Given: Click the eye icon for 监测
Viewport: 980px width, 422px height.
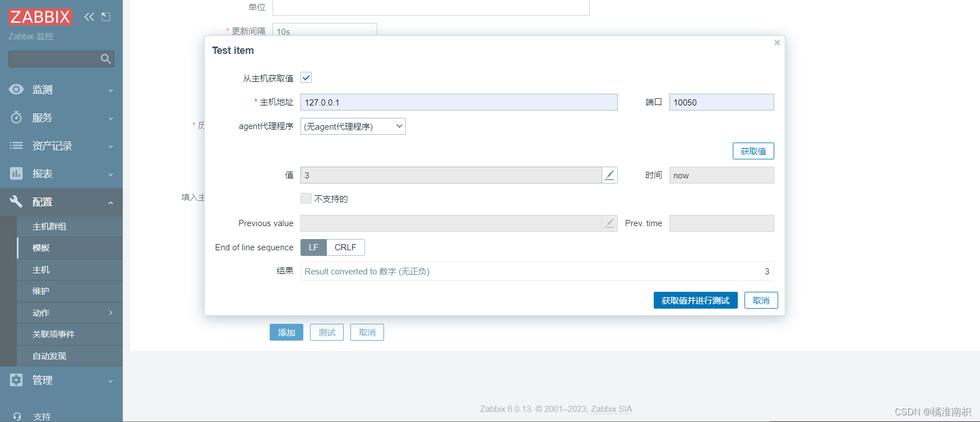Looking at the screenshot, I should [x=16, y=89].
